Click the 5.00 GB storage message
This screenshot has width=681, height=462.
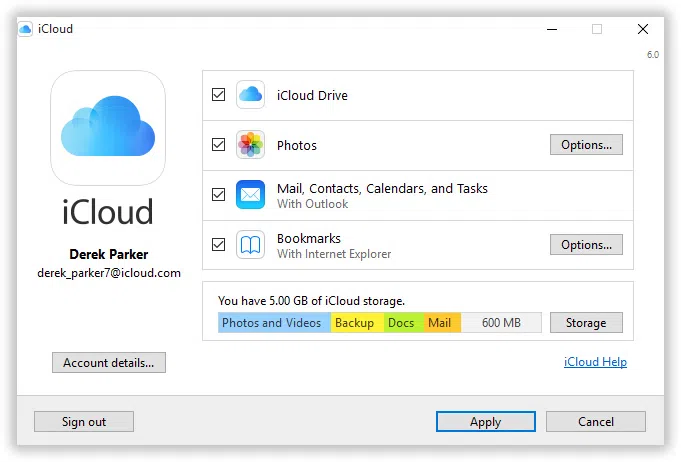311,300
